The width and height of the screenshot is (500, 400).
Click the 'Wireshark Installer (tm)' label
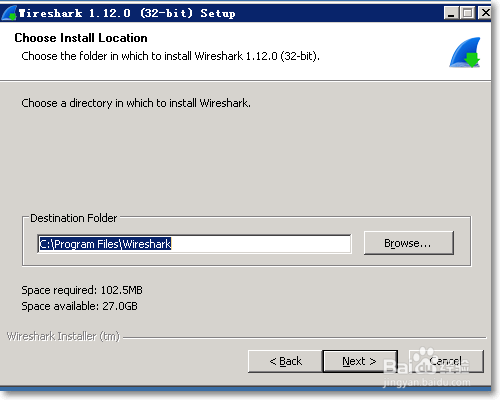pos(63,336)
